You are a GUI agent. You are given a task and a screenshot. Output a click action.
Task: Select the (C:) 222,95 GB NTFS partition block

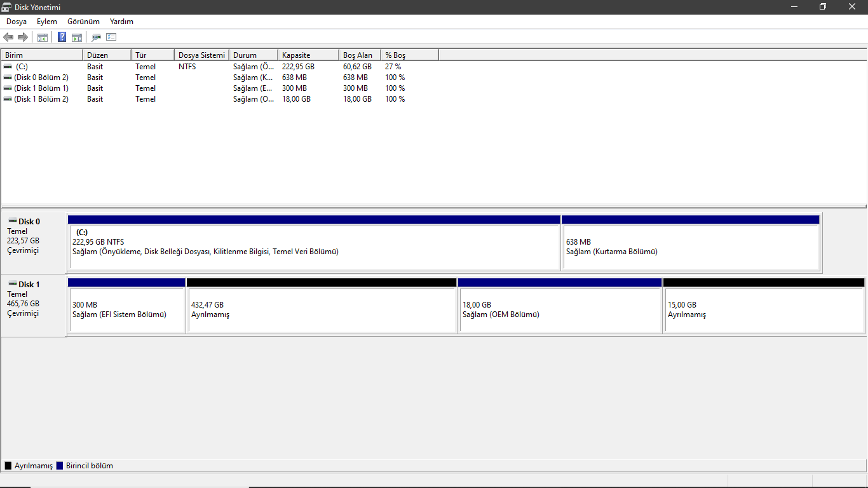pyautogui.click(x=314, y=243)
